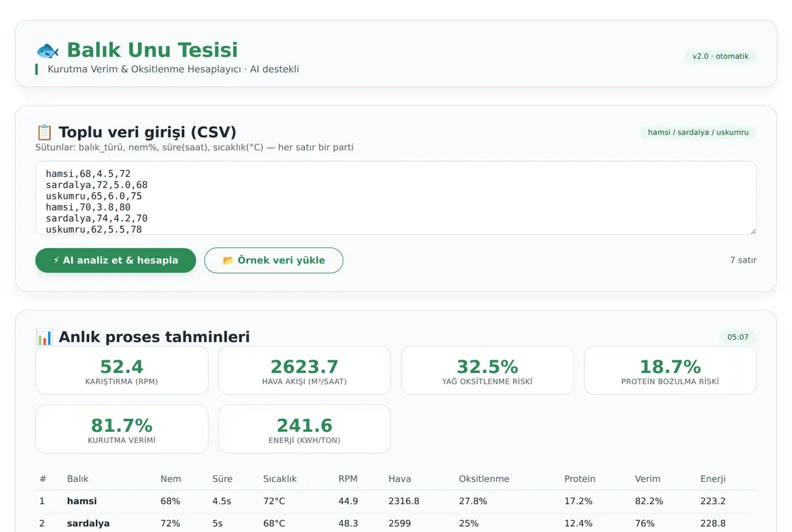Click sardalya in table row 2

88,523
